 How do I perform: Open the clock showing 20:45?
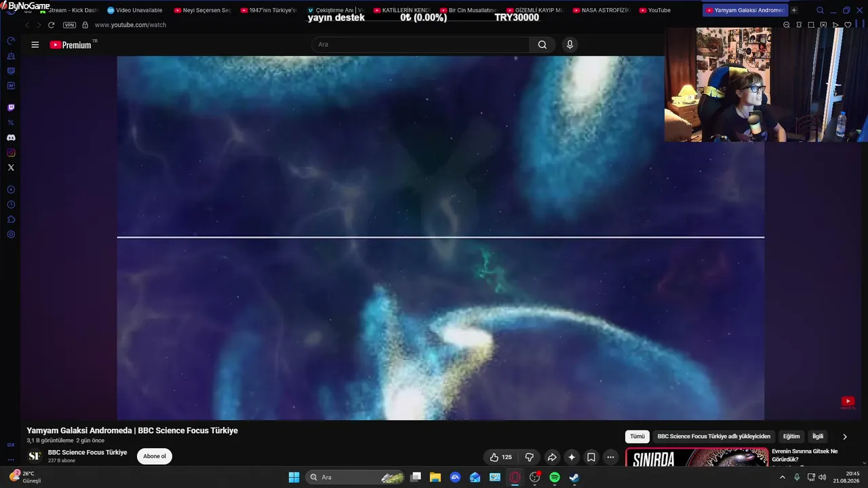click(x=847, y=477)
